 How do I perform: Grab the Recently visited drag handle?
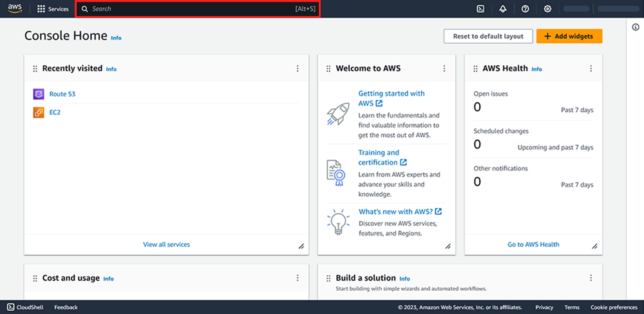[x=35, y=68]
